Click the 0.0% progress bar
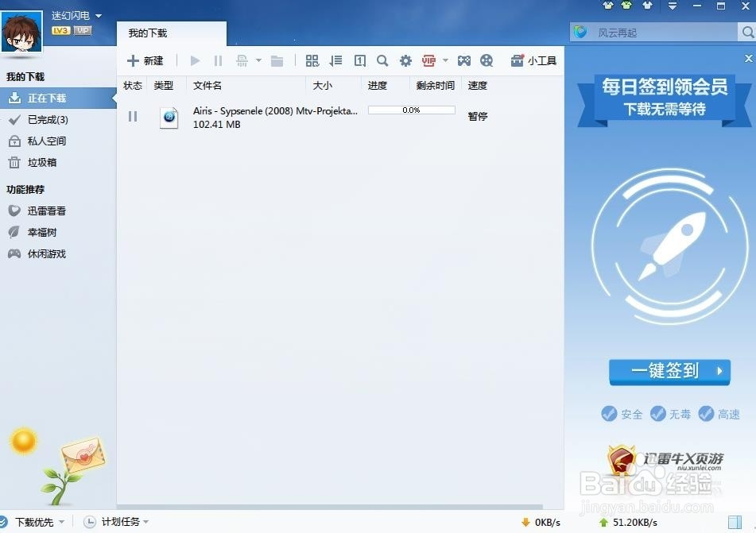 tap(411, 110)
